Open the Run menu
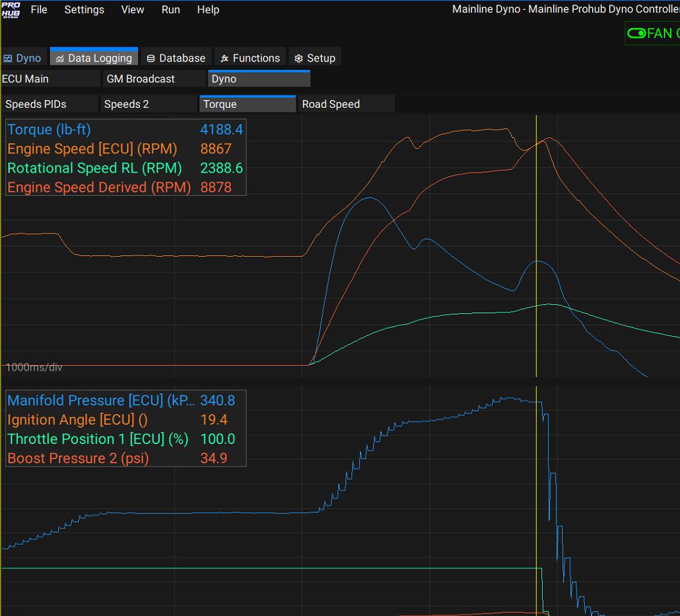680x616 pixels. click(x=171, y=10)
